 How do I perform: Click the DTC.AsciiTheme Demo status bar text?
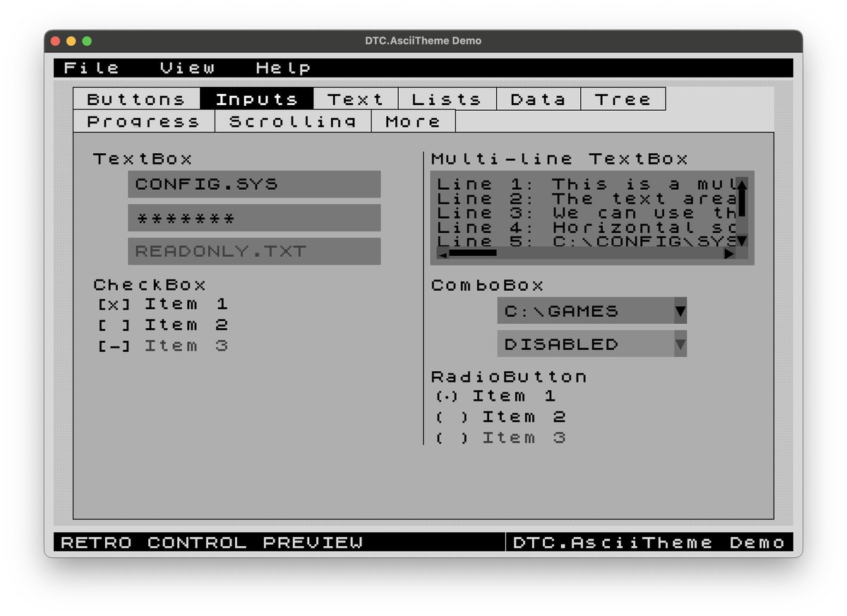pos(649,543)
